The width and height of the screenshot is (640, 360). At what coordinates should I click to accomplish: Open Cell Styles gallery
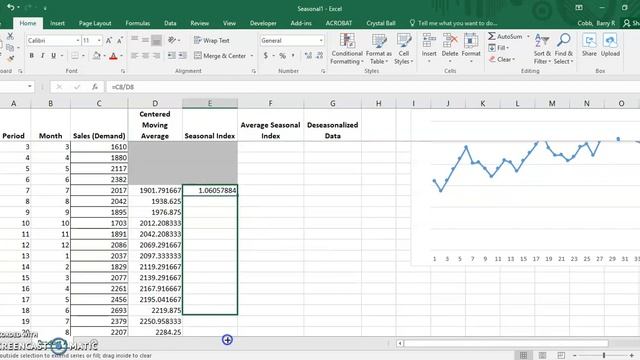403,49
